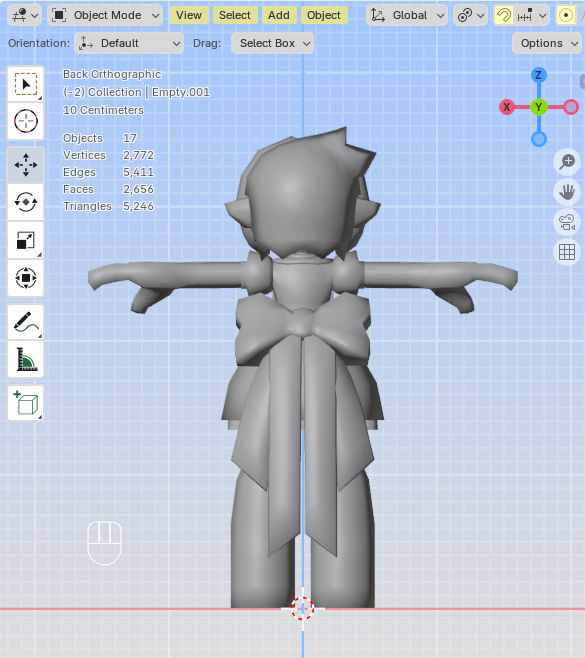Click the '10 Centimeters' grid scale text
Viewport: 585px width, 658px height.
(x=103, y=110)
